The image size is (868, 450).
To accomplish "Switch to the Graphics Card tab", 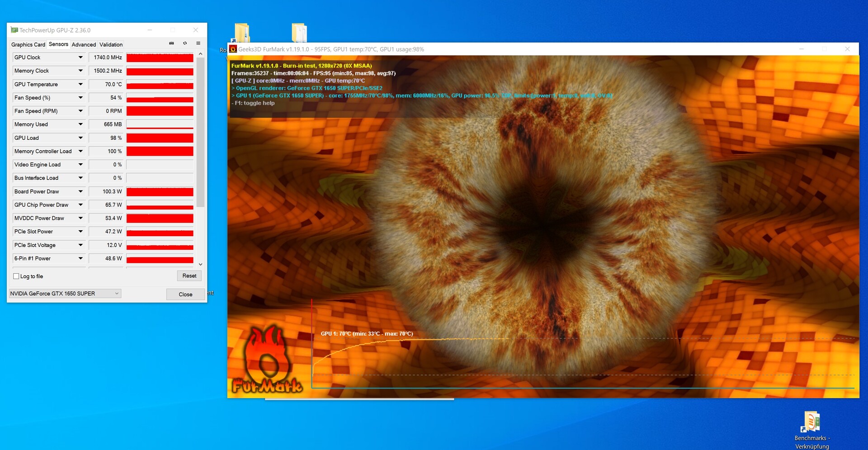I will (28, 44).
